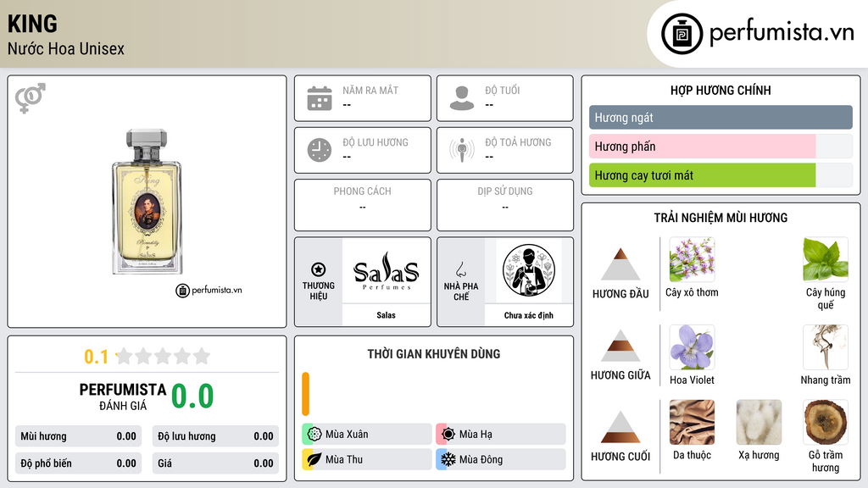Click the orange recommended time bar
The width and height of the screenshot is (868, 488).
(x=305, y=394)
